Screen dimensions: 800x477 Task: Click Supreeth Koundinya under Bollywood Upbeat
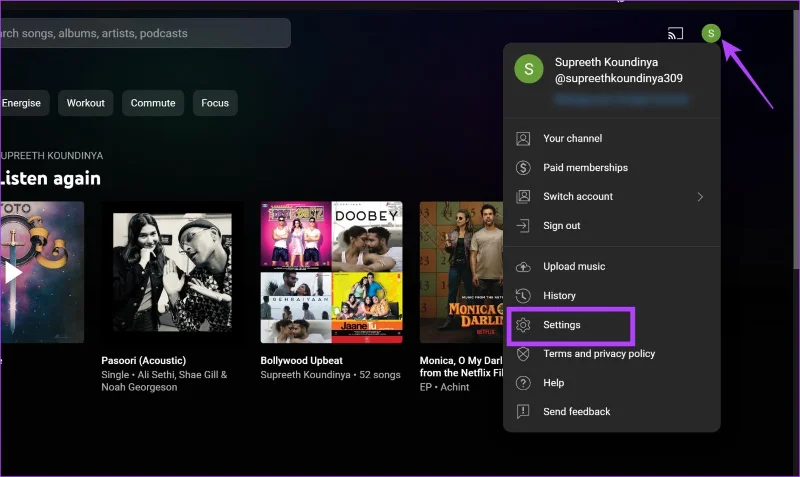(x=305, y=375)
